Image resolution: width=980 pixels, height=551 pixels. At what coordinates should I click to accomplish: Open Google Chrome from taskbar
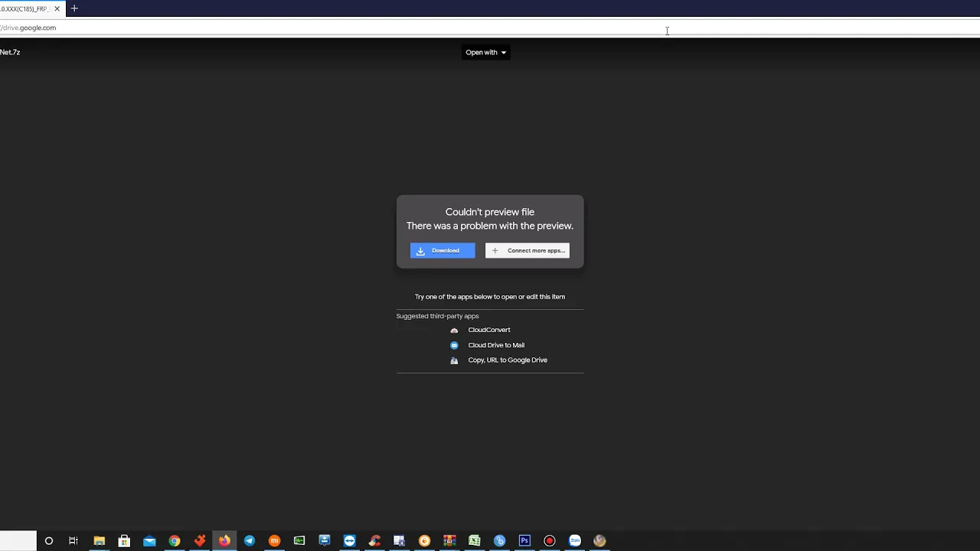coord(175,541)
